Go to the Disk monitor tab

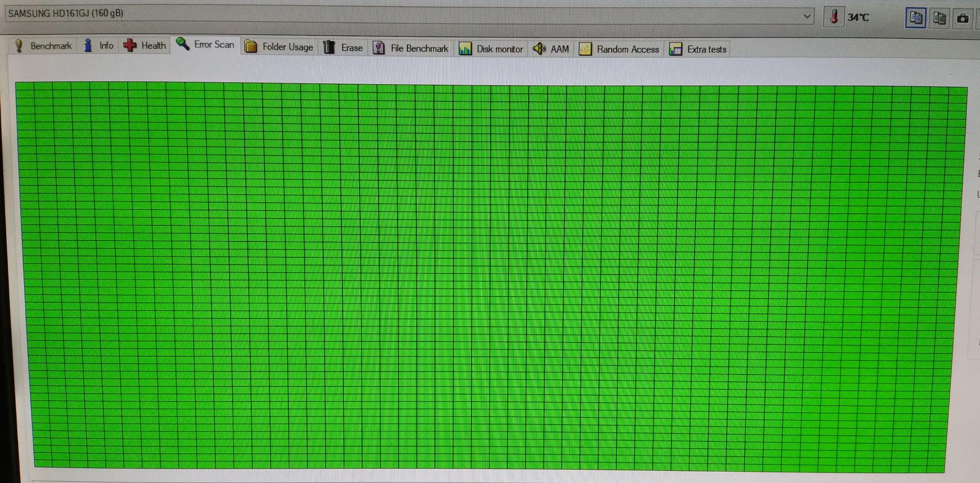[491, 49]
